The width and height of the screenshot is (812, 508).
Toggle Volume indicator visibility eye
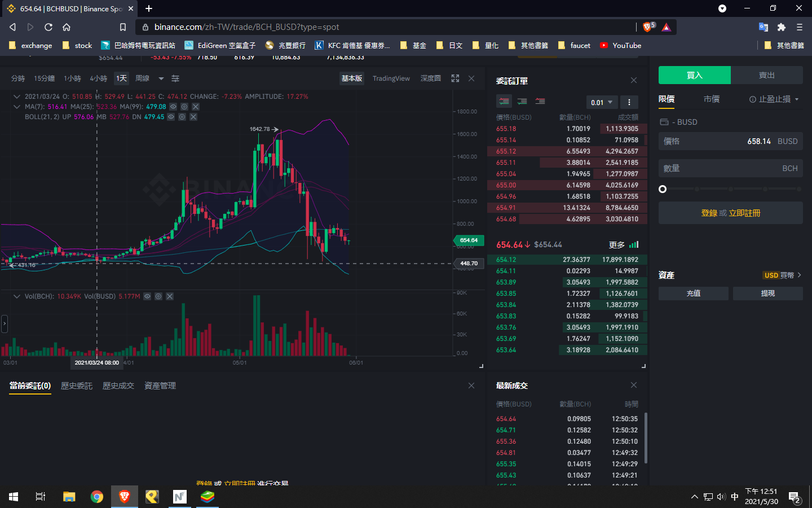pos(147,296)
